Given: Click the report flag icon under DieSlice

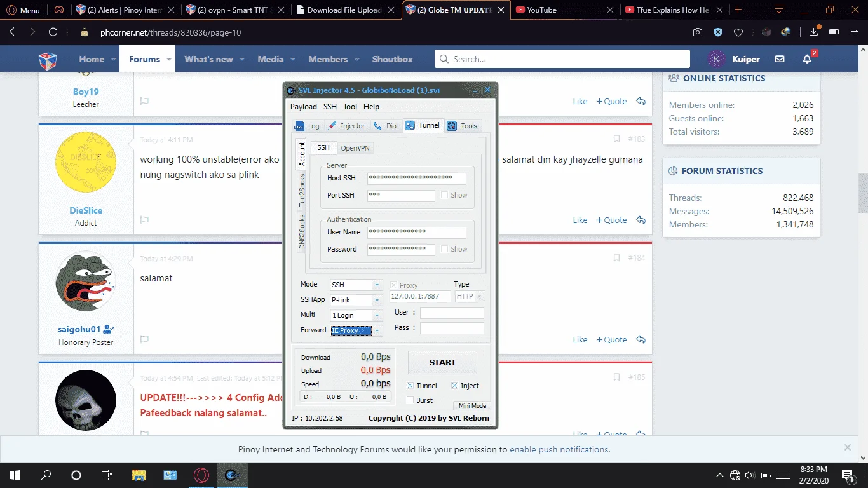Looking at the screenshot, I should (144, 220).
